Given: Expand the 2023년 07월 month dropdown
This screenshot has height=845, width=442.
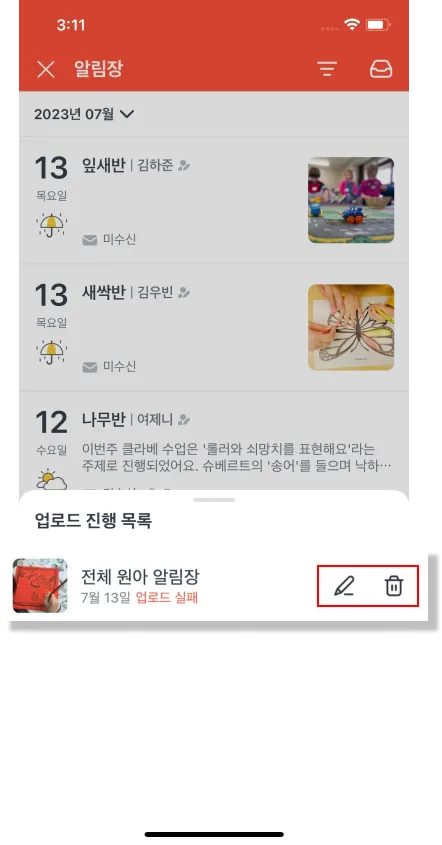Looking at the screenshot, I should [x=84, y=114].
